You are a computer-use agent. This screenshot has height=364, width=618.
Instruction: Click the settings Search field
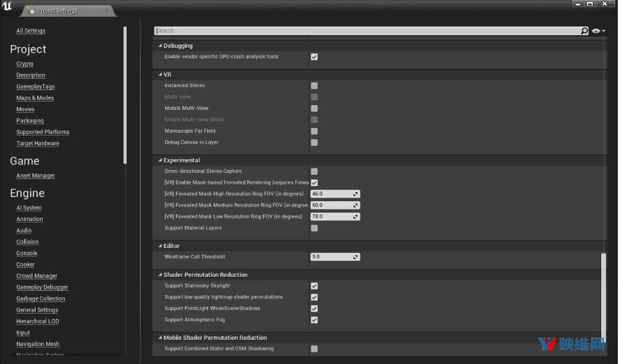368,31
